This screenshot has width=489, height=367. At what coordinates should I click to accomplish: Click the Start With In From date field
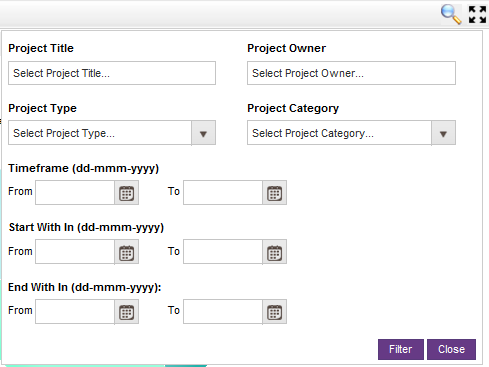coord(75,252)
